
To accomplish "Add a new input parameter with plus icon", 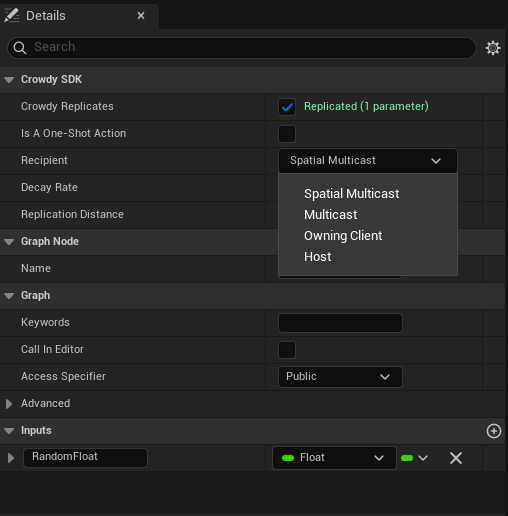I will 493,431.
